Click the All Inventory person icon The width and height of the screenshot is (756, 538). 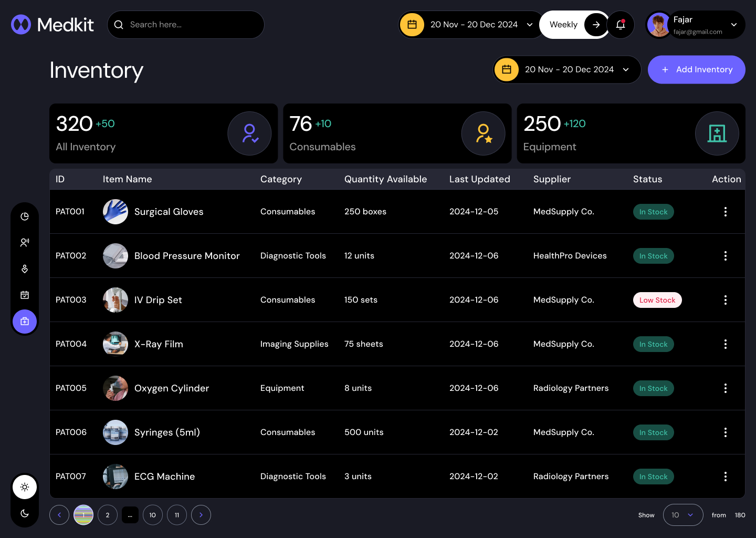tap(249, 133)
